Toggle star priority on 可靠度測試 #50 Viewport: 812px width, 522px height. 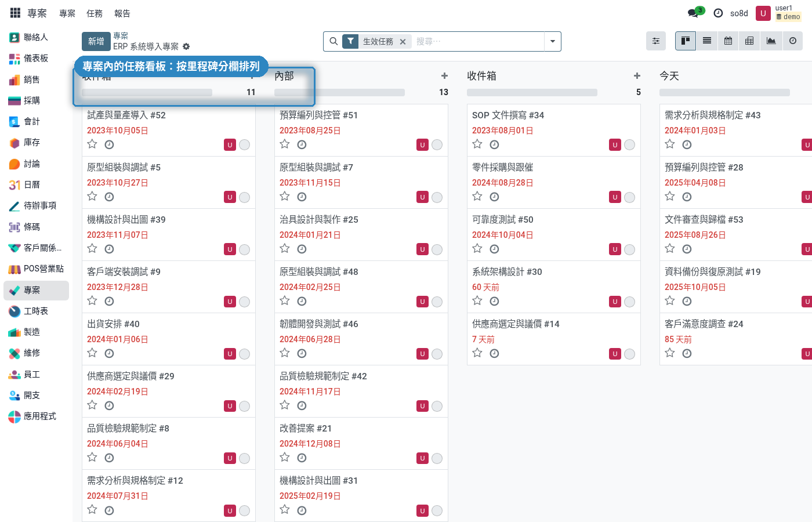tap(477, 249)
